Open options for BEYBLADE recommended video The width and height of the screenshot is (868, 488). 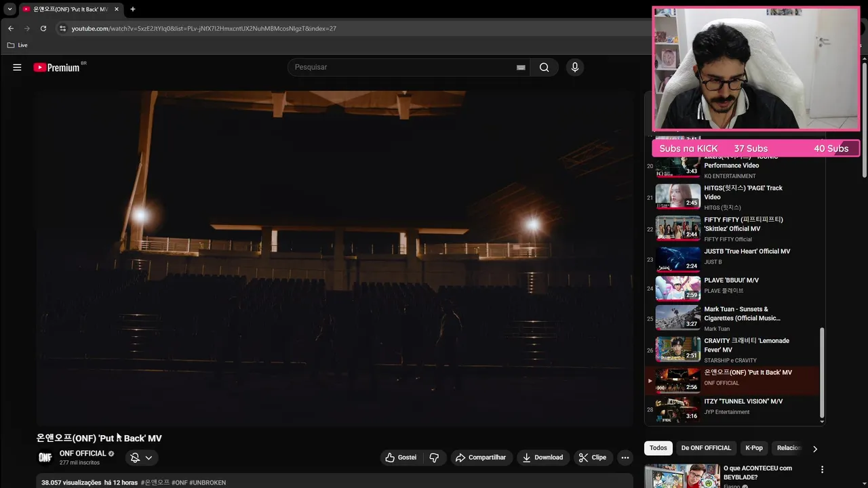(822, 470)
